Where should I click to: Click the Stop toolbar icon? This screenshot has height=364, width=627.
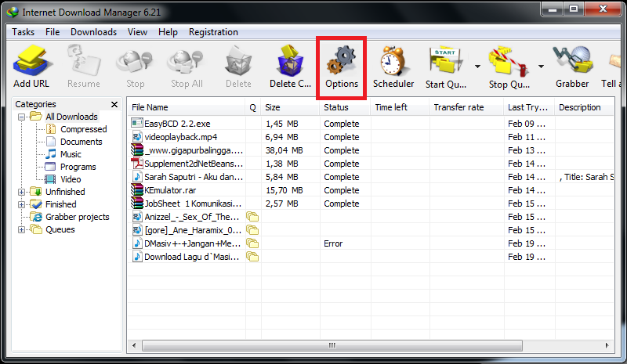(x=135, y=62)
